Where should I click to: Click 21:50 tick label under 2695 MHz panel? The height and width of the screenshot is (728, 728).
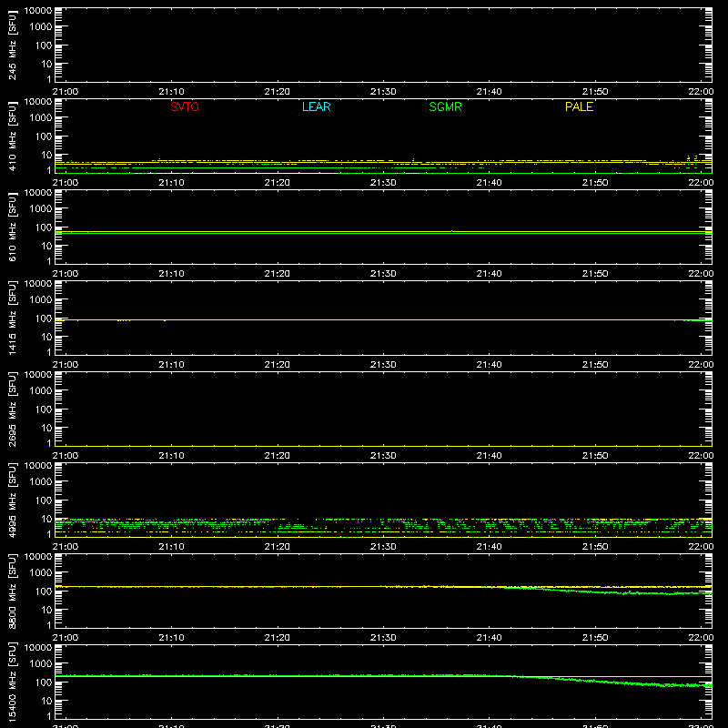(x=595, y=456)
